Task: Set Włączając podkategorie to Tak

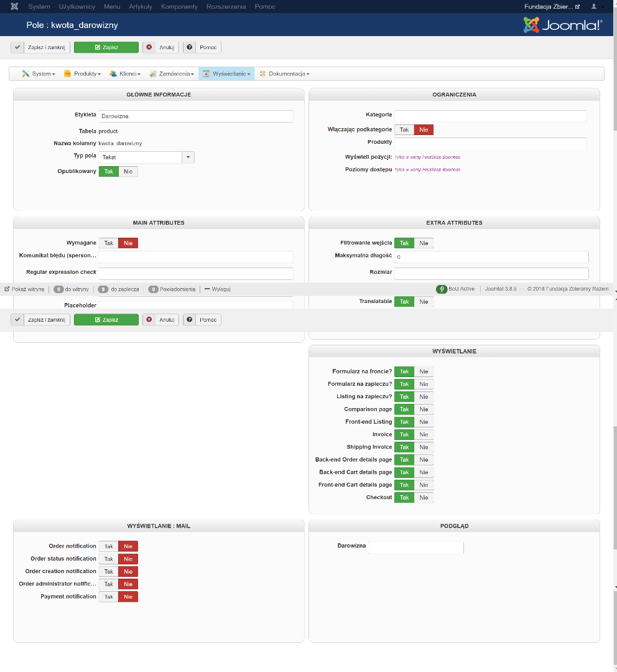Action: pyautogui.click(x=404, y=130)
